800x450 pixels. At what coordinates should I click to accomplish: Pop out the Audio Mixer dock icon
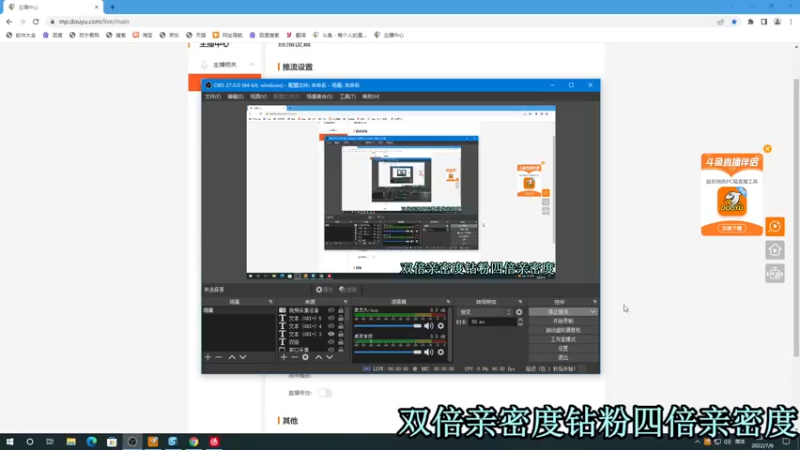coord(448,302)
